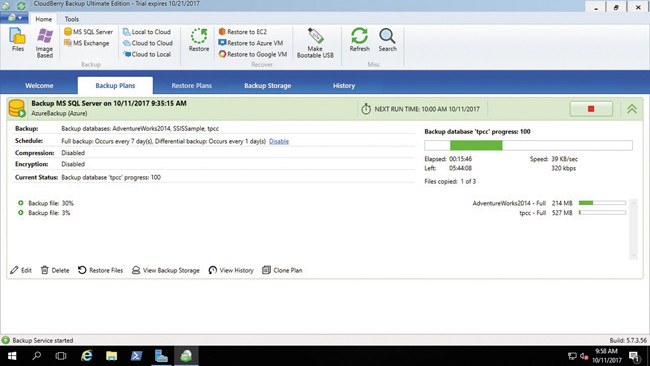Go to the Backup Storage tab
The width and height of the screenshot is (650, 366).
coord(267,85)
